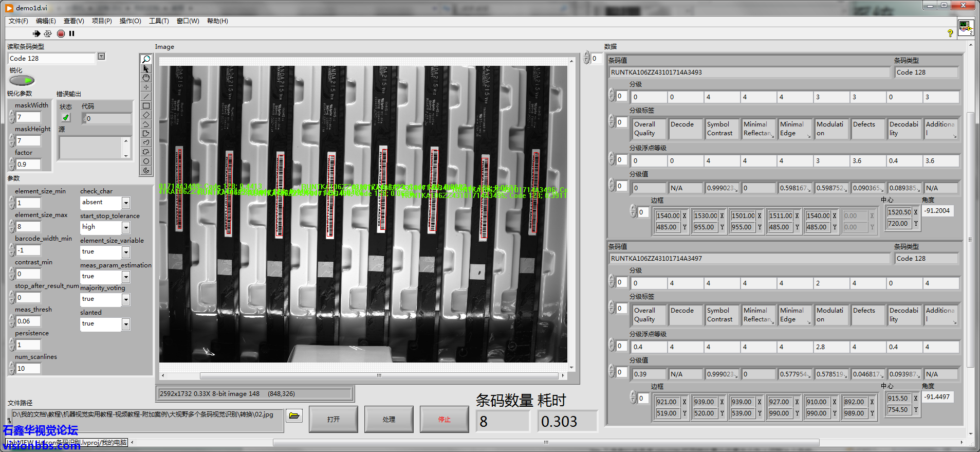Open the 查看(V) menu

pos(74,21)
